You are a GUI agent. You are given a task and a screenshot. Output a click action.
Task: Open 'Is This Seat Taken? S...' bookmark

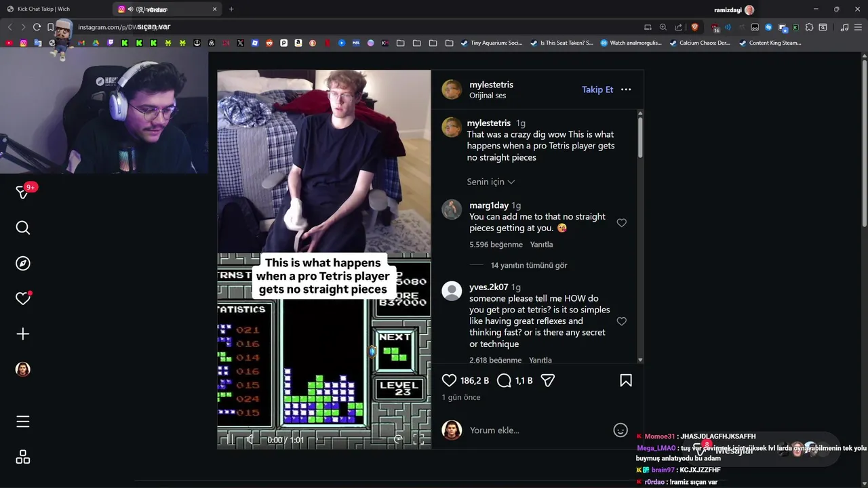(561, 43)
